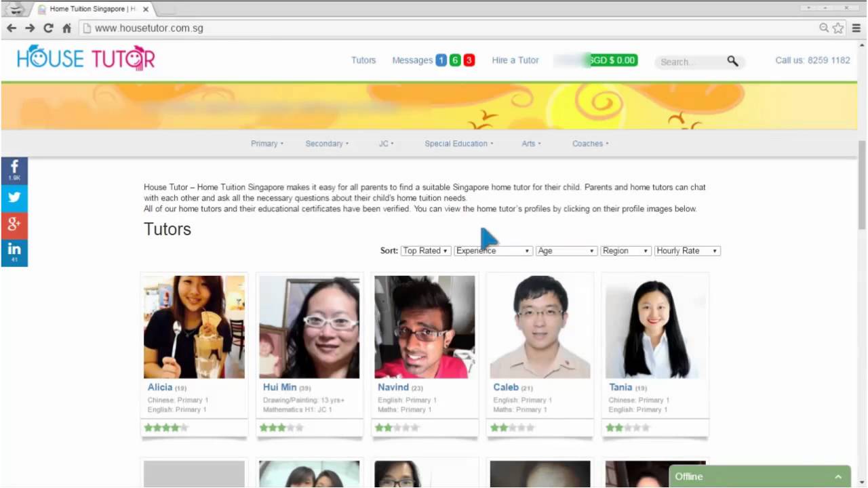Open the Tutors link in header
This screenshot has height=488, width=868.
pyautogui.click(x=363, y=60)
